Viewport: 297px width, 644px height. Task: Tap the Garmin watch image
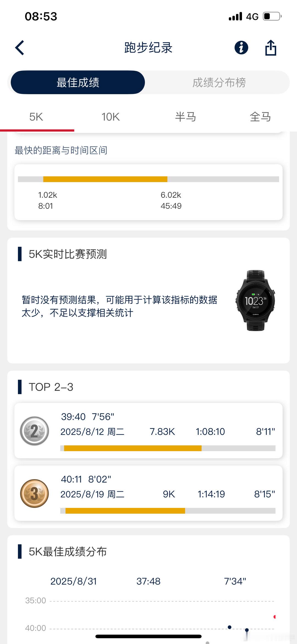[255, 301]
